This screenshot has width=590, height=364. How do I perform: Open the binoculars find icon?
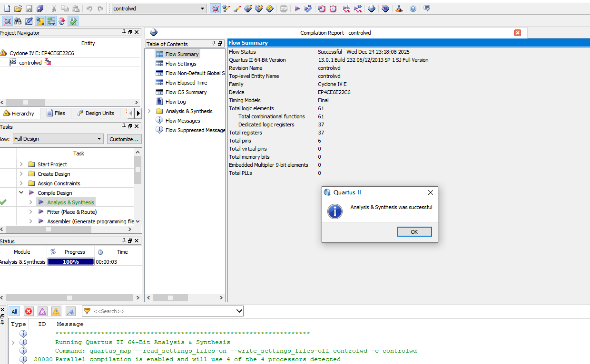pyautogui.click(x=18, y=21)
